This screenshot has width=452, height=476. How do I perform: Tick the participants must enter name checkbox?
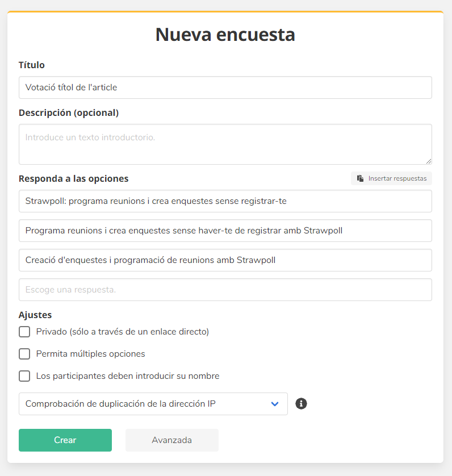coord(24,376)
